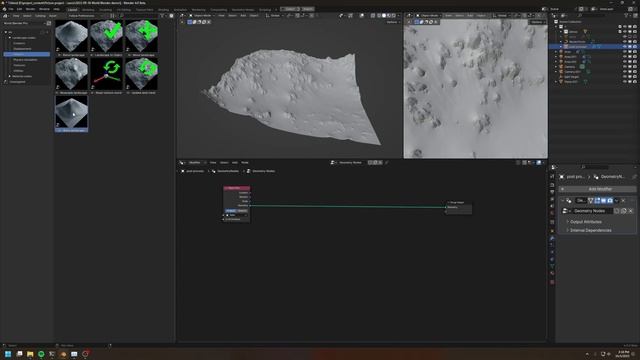Expand the Materials nodes catalog
This screenshot has height=360, width=640.
tap(10, 76)
